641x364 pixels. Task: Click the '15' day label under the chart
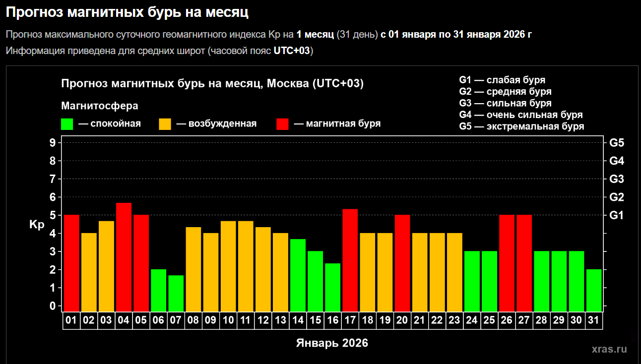pyautogui.click(x=315, y=320)
